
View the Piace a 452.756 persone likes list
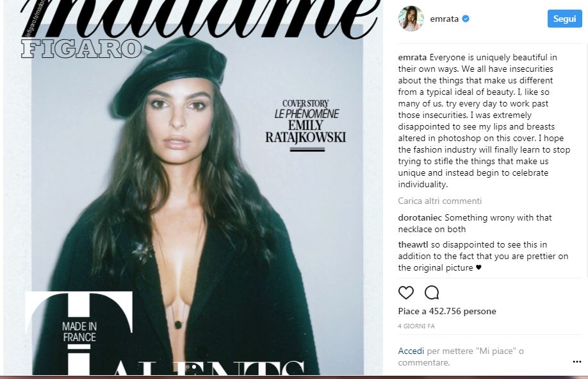(447, 311)
